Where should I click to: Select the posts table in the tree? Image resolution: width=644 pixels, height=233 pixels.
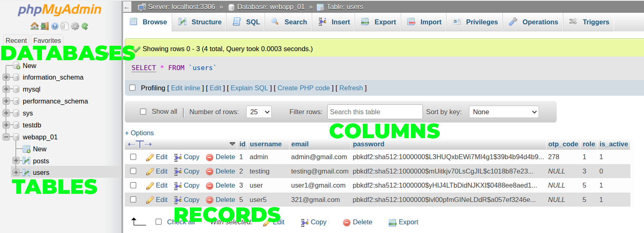41,161
